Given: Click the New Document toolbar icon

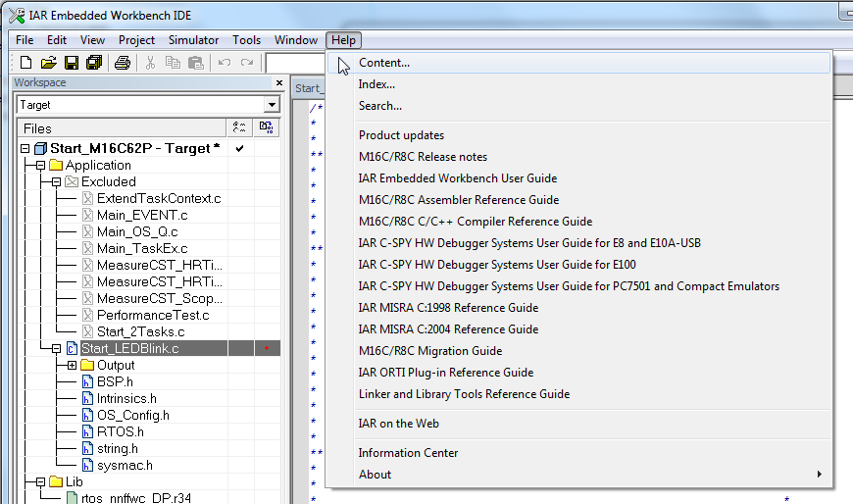Looking at the screenshot, I should coord(25,63).
